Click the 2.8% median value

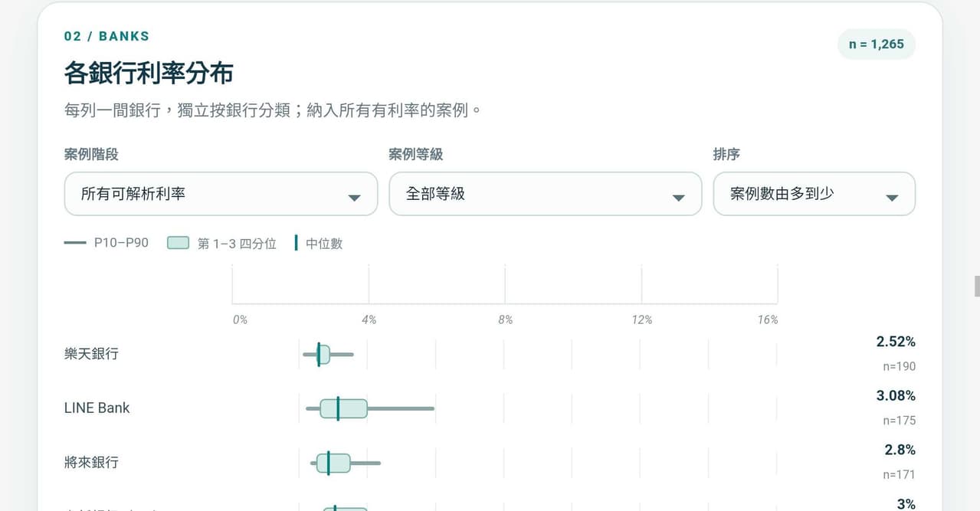(x=900, y=450)
